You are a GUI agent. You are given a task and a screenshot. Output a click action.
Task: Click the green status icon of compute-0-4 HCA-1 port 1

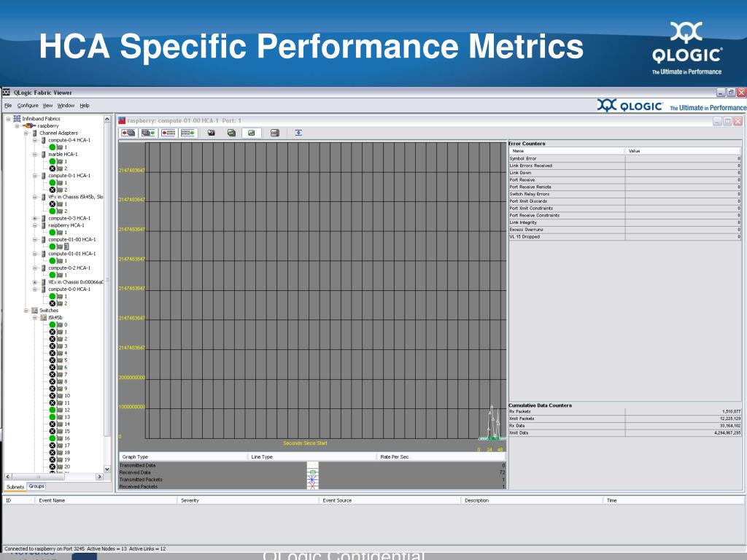[53, 147]
